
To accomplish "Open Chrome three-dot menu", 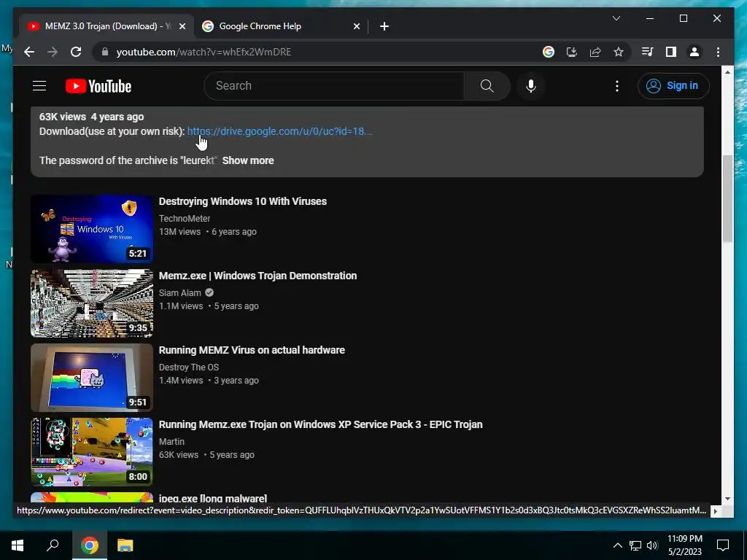I will (718, 52).
